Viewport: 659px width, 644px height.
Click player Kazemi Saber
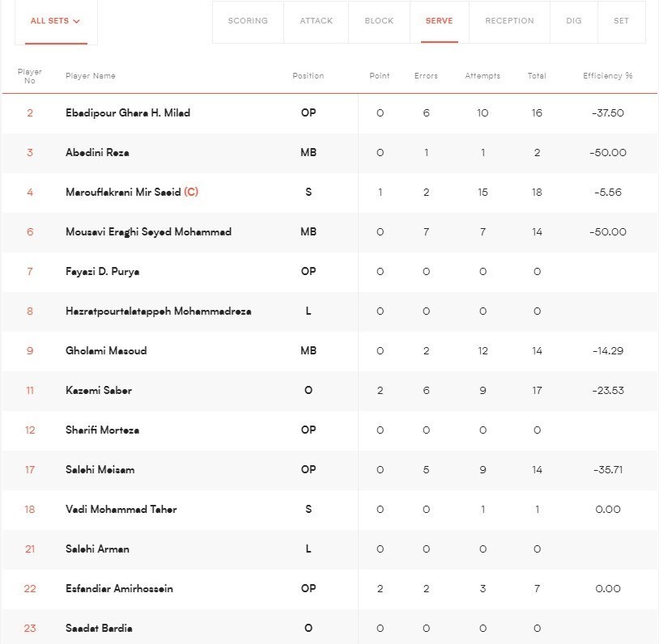98,391
